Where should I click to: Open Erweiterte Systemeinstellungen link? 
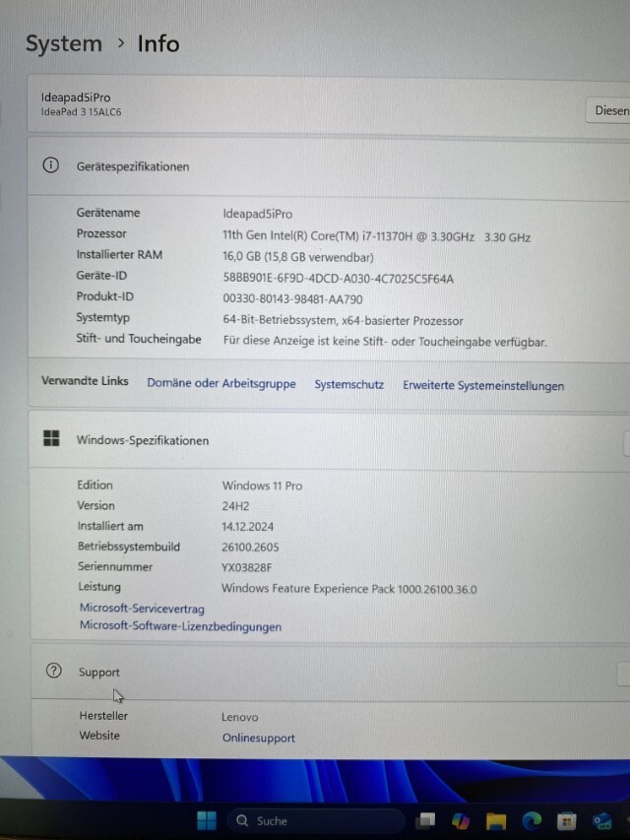pos(483,386)
